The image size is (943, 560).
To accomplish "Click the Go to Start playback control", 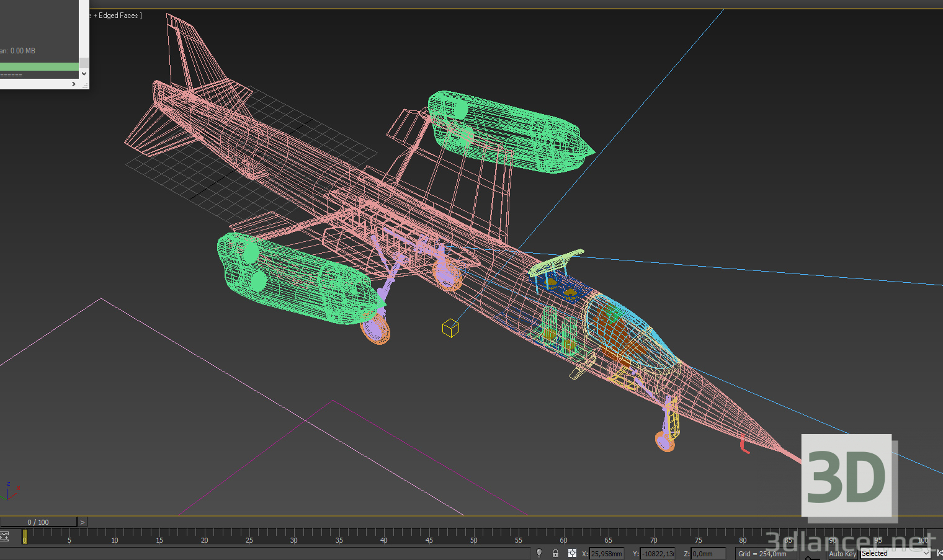I will coord(939,553).
